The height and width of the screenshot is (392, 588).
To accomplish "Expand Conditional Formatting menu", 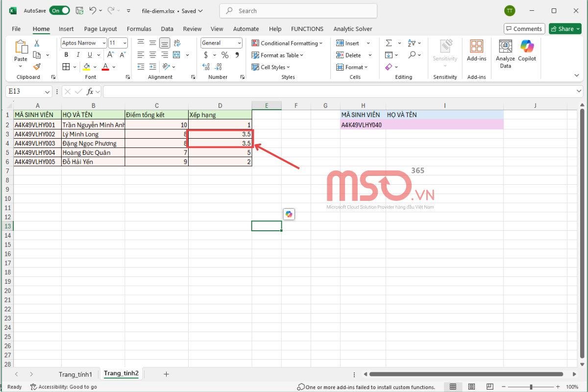I will click(x=287, y=43).
